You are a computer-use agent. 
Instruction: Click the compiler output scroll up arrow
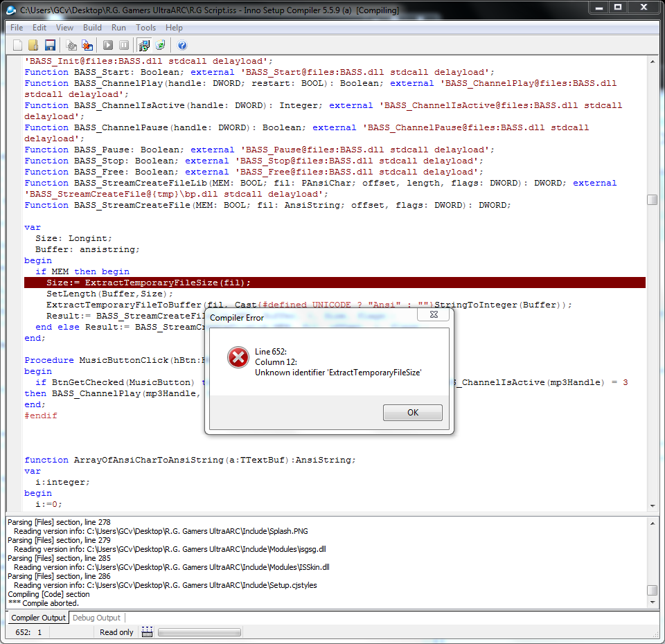(653, 524)
